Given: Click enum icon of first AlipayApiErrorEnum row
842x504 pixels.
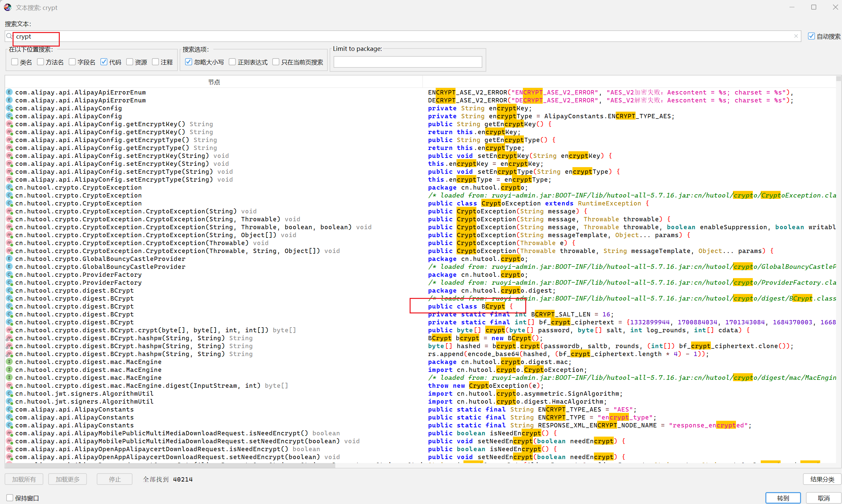Looking at the screenshot, I should click(x=9, y=92).
